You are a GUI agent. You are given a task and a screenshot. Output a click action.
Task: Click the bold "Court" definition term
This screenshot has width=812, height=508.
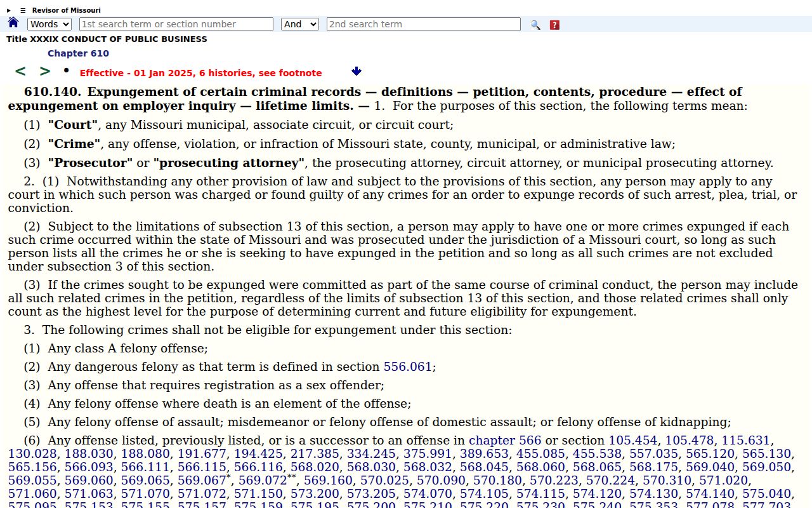click(x=73, y=125)
